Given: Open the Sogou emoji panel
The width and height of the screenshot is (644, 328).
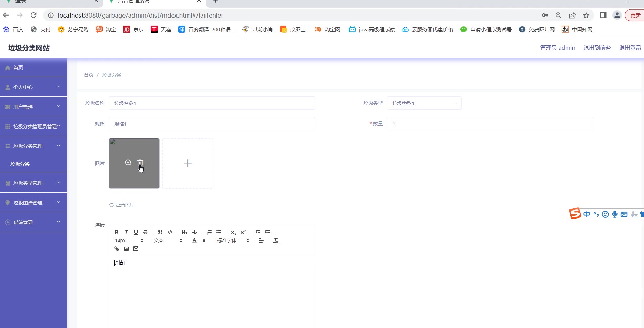Looking at the screenshot, I should click(x=605, y=214).
